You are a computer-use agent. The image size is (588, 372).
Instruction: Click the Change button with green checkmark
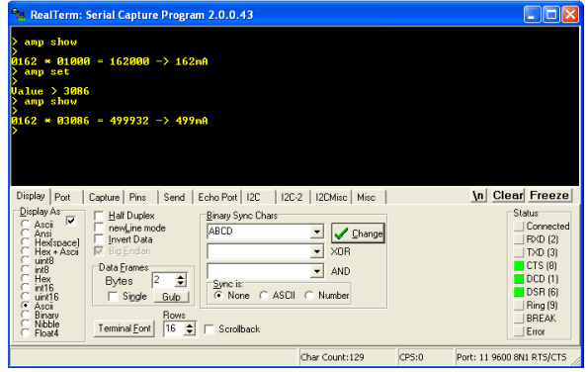[358, 233]
